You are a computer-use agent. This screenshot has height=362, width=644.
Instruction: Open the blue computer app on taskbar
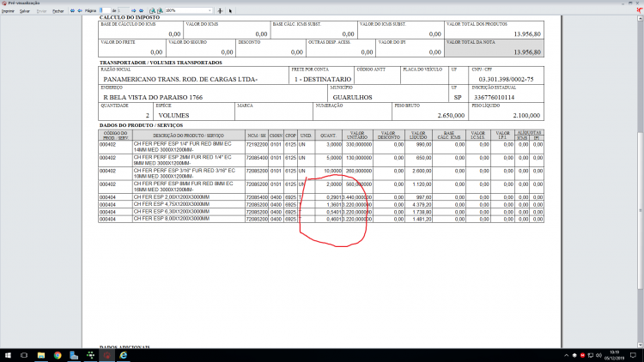click(74, 355)
